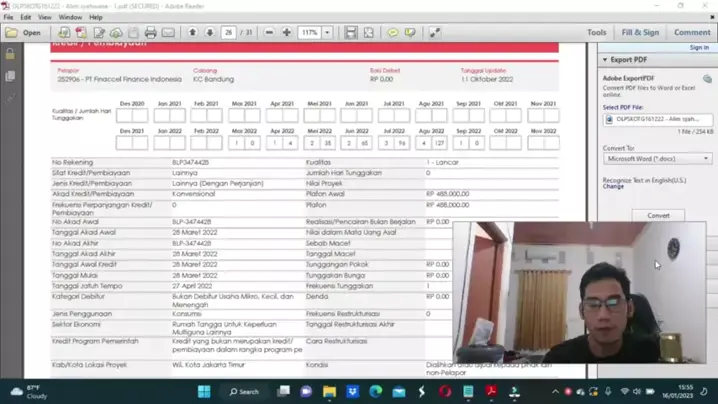Click the Change language link

pos(612,187)
